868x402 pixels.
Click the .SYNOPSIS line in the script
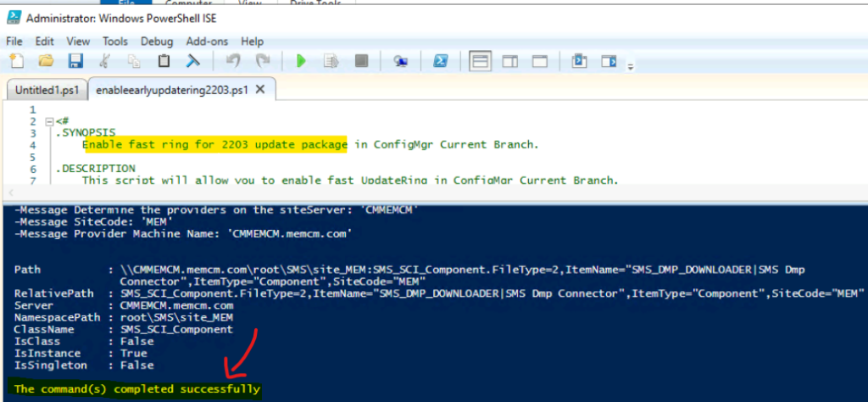pos(86,133)
